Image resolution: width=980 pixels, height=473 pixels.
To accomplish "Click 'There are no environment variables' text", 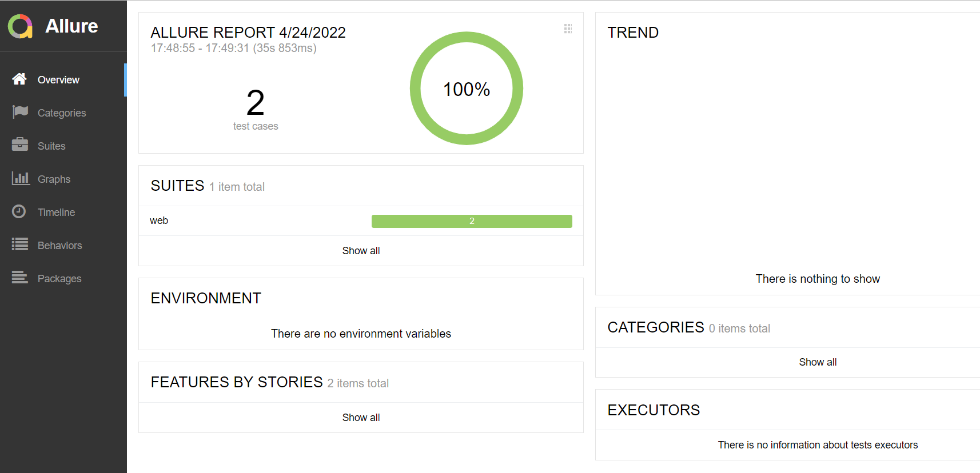I will pyautogui.click(x=361, y=334).
